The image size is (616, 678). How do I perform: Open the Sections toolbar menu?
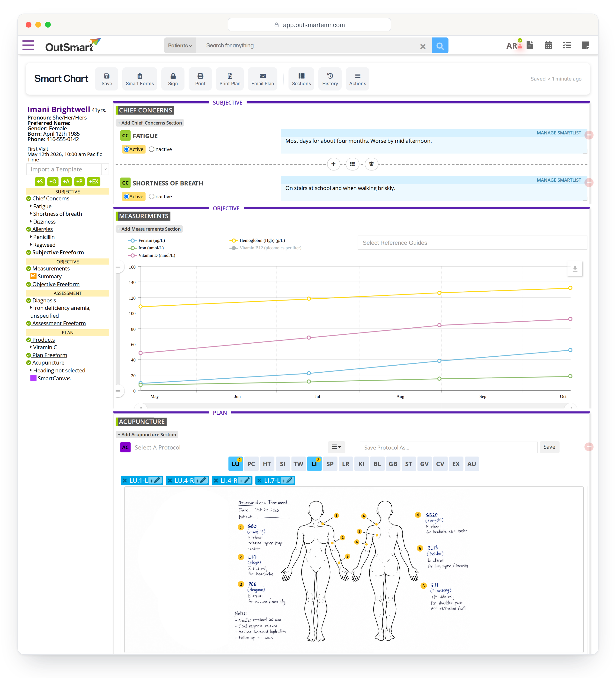301,79
